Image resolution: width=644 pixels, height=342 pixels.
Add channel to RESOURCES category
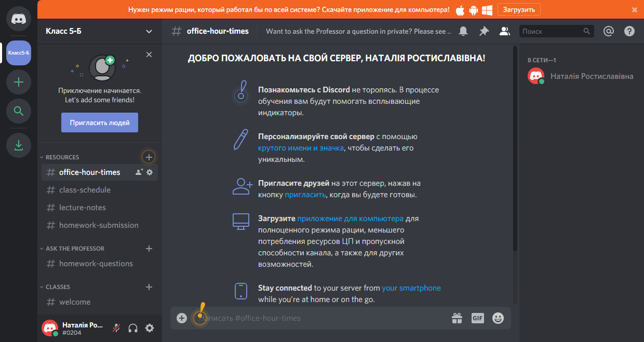point(149,157)
